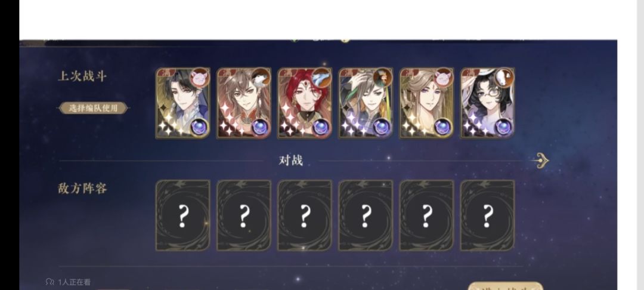Viewport: 644px width, 290px height.
Task: Click the viewer icon beside 1人正在看
Action: tap(49, 282)
